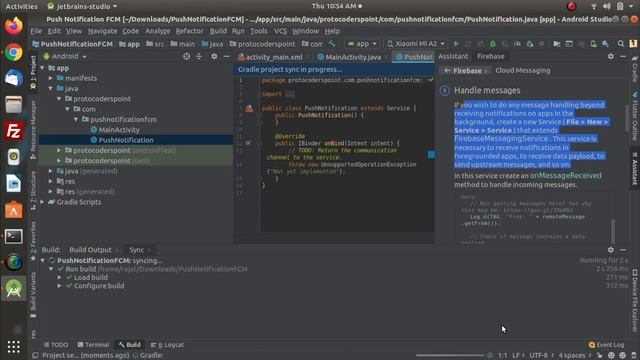The image size is (640, 360).
Task: Open the Event Log button
Action: (x=607, y=345)
